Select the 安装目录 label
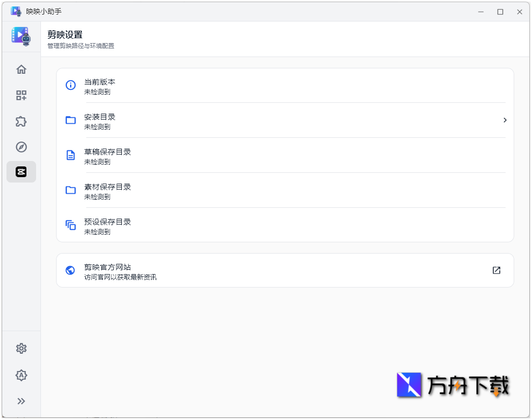This screenshot has height=420, width=532. (x=100, y=117)
